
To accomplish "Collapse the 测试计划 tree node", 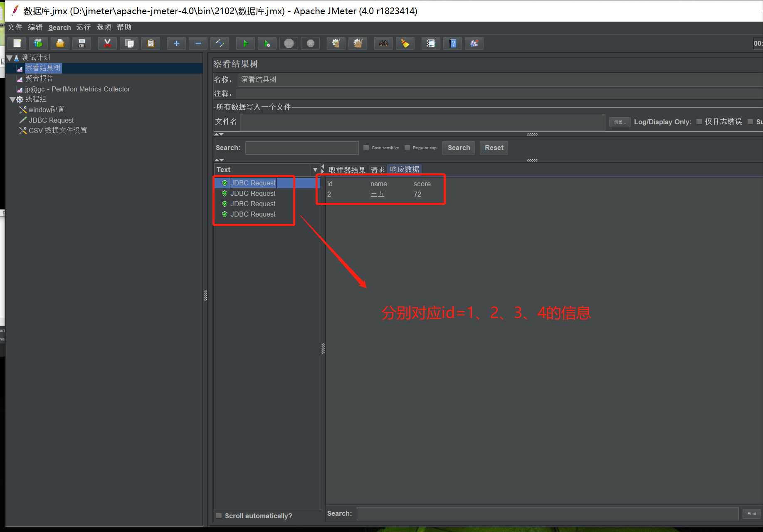I will click(x=10, y=58).
